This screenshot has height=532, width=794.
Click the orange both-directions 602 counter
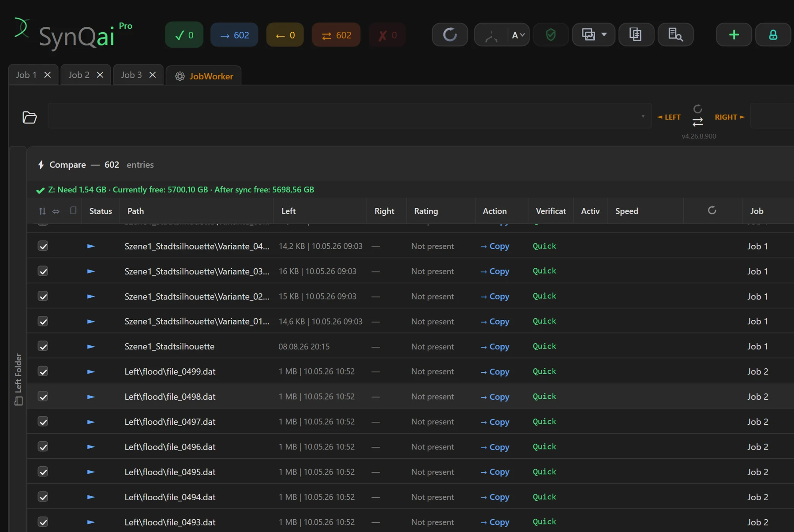tap(336, 35)
